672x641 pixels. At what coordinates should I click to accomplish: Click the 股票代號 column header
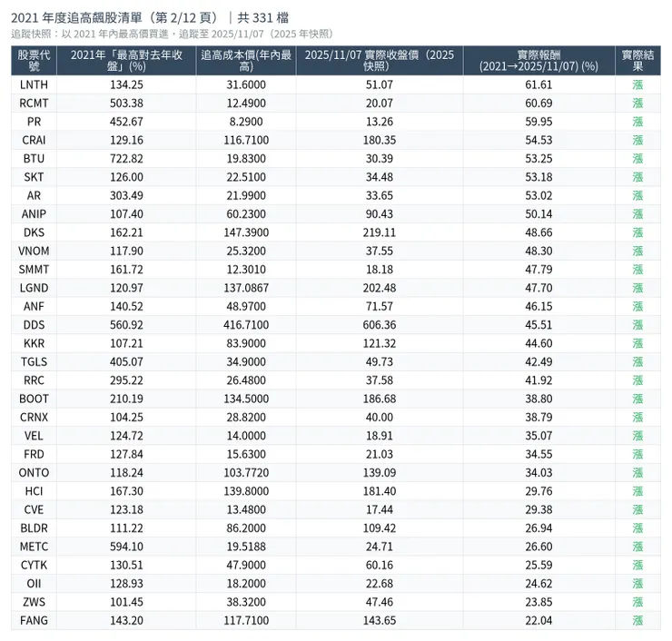34,61
